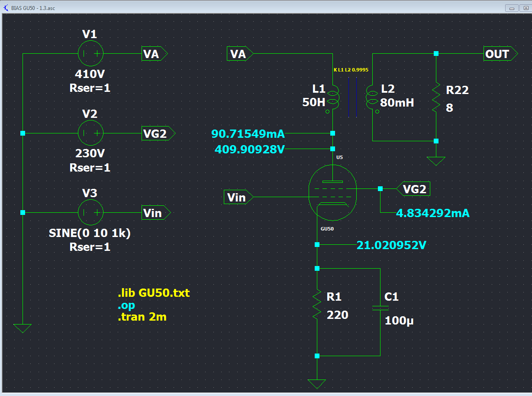
Task: Click the K L1 L2 0.9995 coupling text
Action: [351, 69]
